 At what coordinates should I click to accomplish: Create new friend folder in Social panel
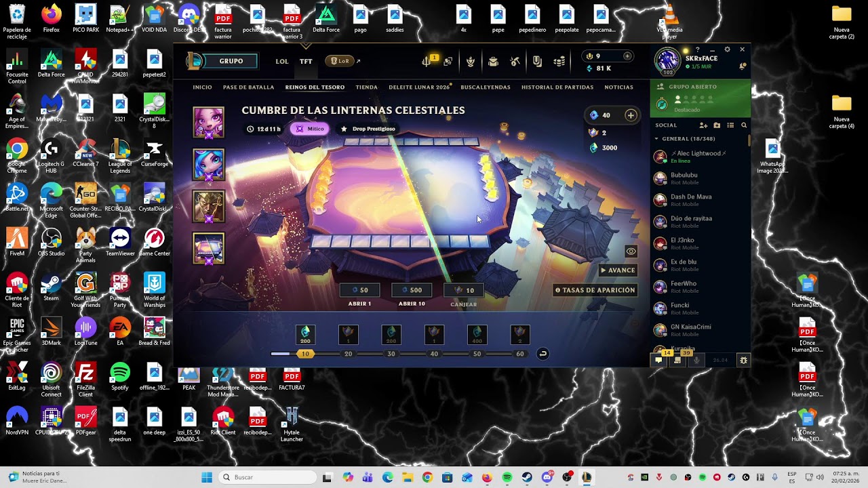point(717,125)
